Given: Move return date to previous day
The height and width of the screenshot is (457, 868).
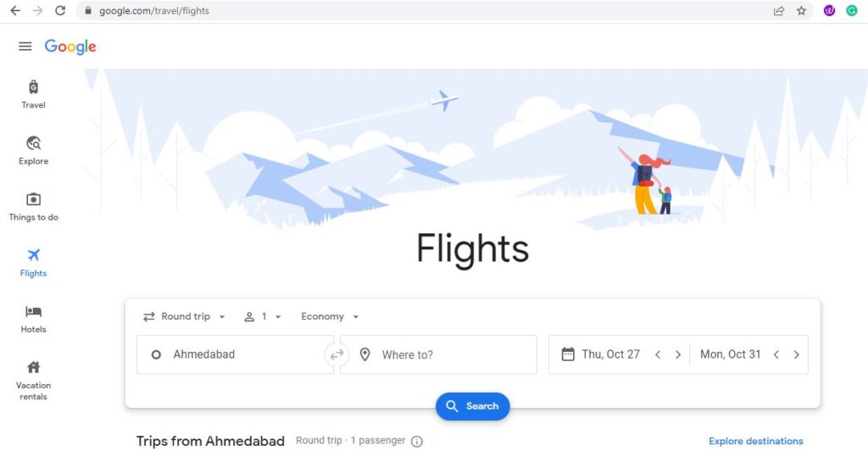Looking at the screenshot, I should [x=776, y=354].
